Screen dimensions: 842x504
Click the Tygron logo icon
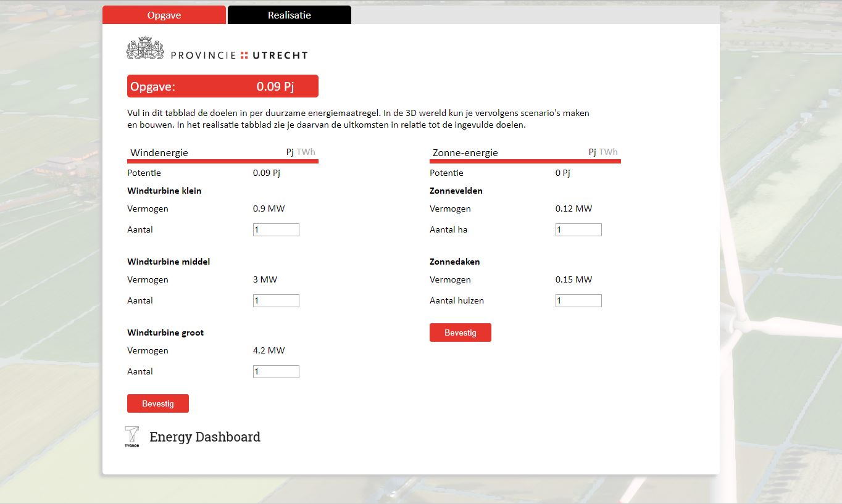[x=131, y=436]
